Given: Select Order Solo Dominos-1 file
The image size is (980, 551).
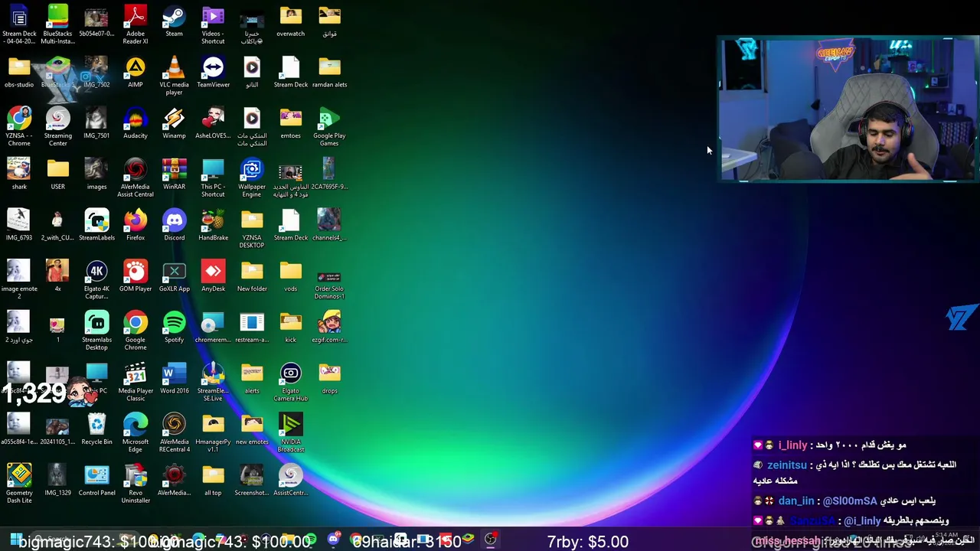Looking at the screenshot, I should [x=329, y=283].
